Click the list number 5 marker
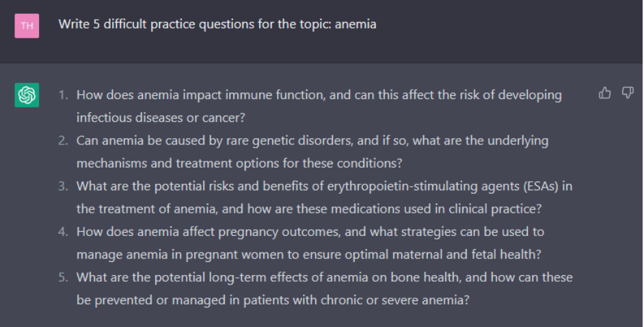This screenshot has width=644, height=327. [63, 278]
